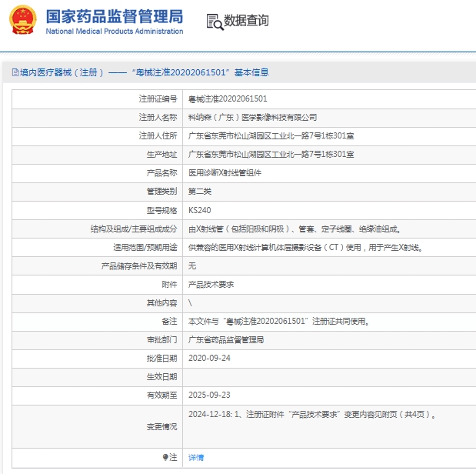Select the 广东省药品监督管理局 value
This screenshot has width=476, height=474.
226,339
